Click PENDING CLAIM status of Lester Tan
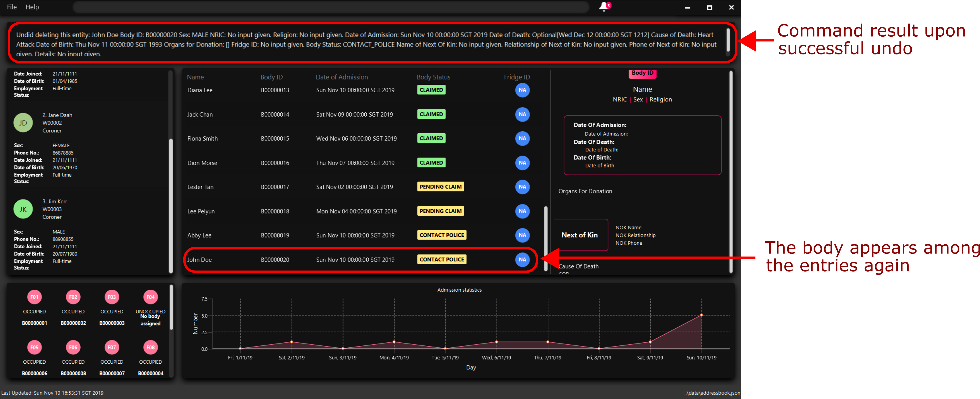Screen dimensions: 980x399 point(441,187)
